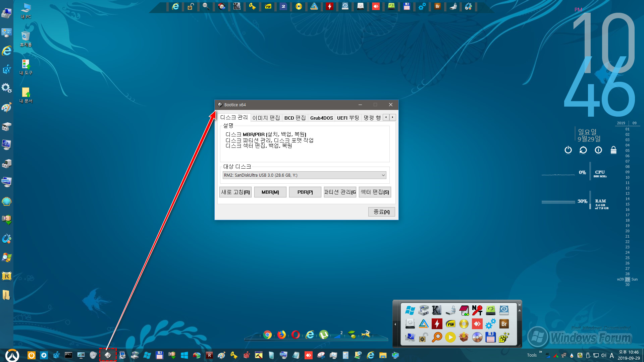Open the gold key icon in top dock

(x=252, y=6)
